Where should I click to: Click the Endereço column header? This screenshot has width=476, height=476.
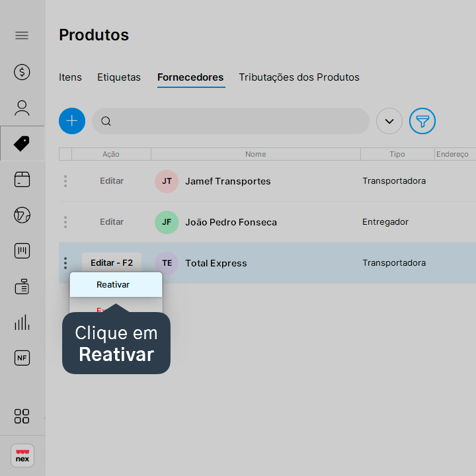tap(455, 154)
